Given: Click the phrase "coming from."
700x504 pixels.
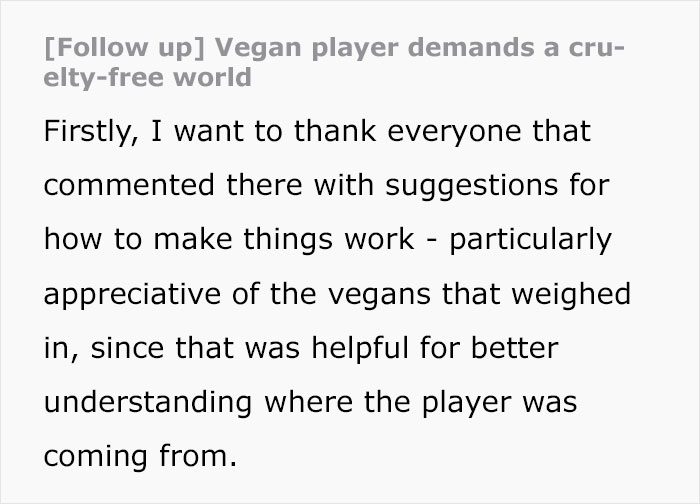Looking at the screenshot, I should tap(140, 456).
